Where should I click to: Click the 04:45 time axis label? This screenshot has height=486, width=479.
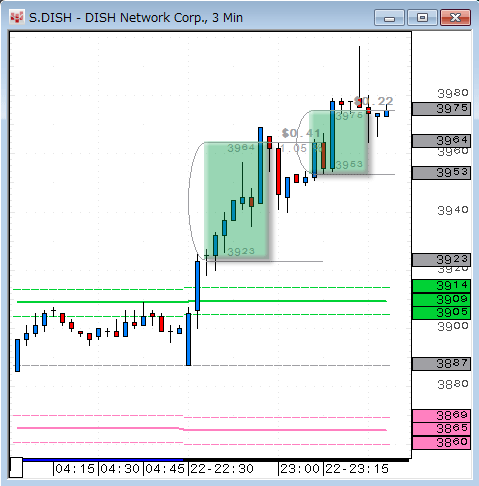[165, 469]
